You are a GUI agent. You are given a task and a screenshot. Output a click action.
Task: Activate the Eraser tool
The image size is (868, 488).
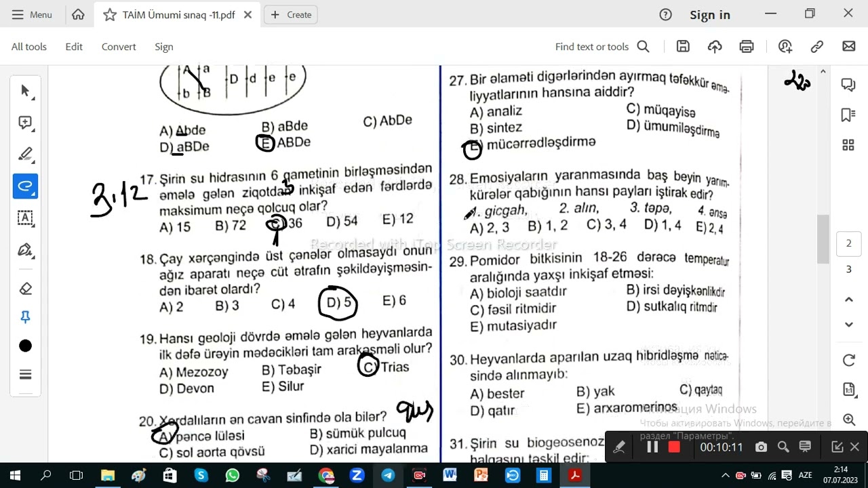(x=25, y=289)
